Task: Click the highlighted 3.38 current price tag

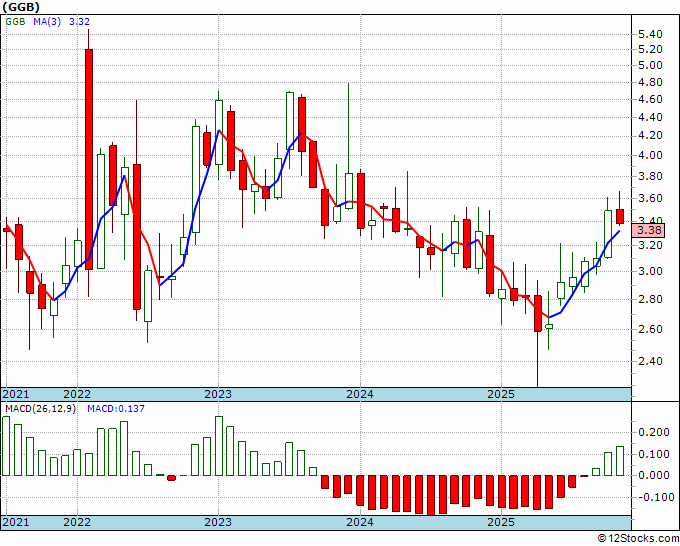Action: pyautogui.click(x=648, y=230)
